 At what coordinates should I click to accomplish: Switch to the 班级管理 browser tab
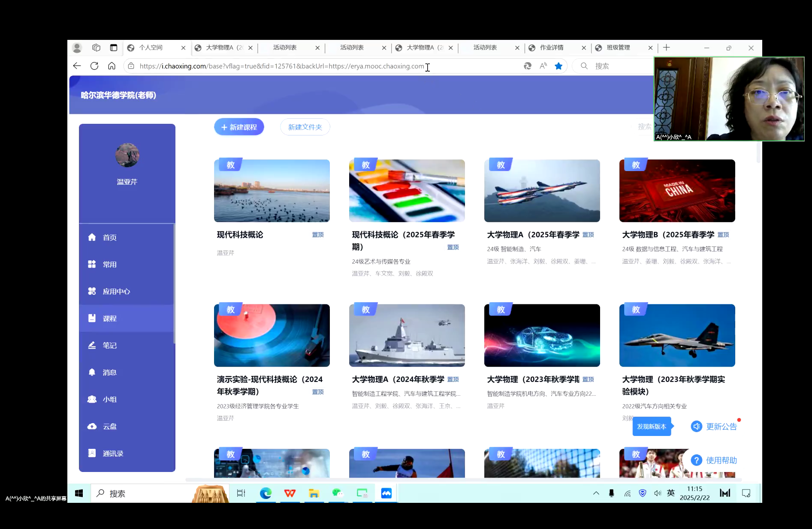pyautogui.click(x=618, y=48)
